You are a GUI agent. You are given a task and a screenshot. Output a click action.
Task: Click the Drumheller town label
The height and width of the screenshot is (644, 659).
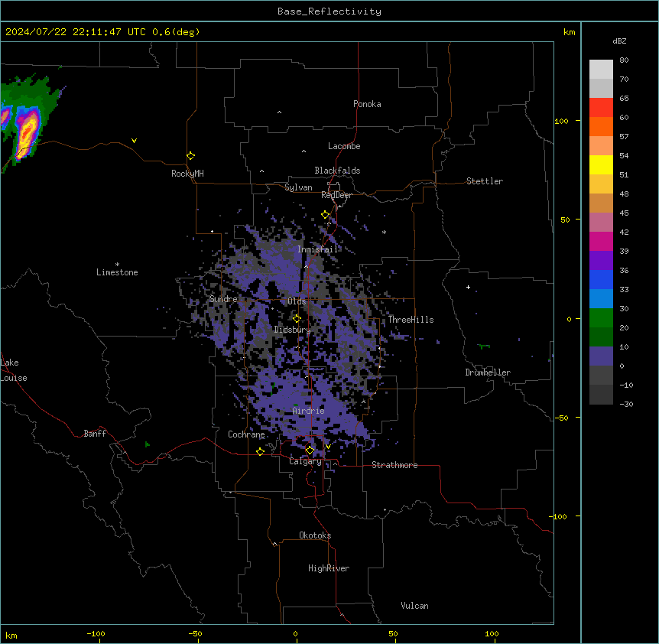488,372
